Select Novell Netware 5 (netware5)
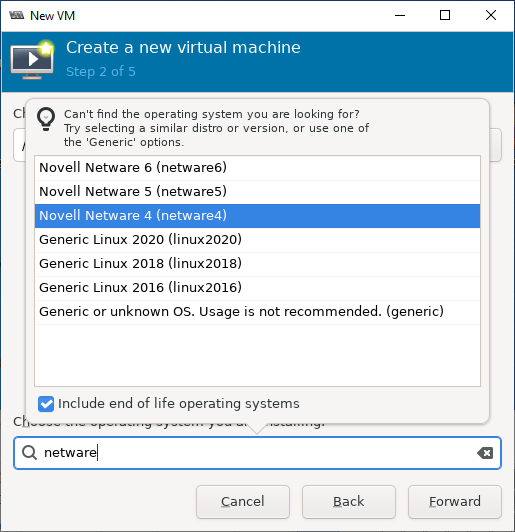Screen dimensions: 515x532 click(258, 192)
